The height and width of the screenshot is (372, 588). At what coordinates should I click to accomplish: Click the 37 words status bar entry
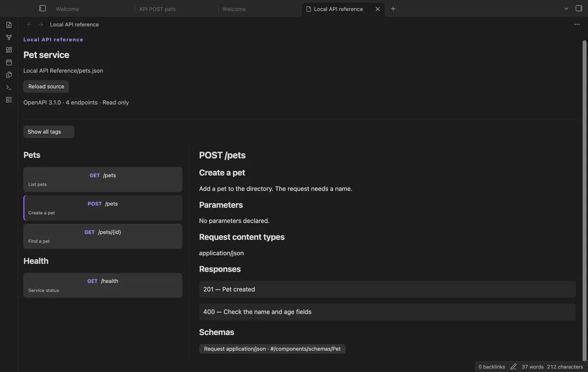point(533,367)
